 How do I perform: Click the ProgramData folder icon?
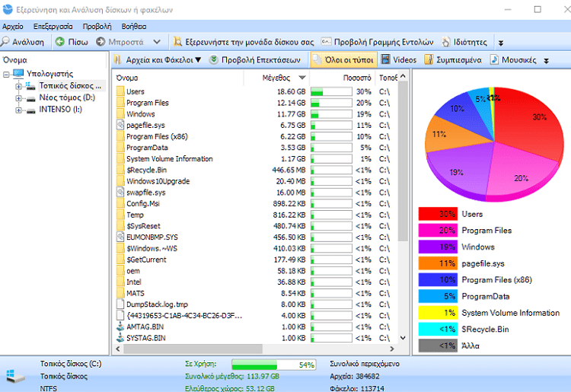[x=120, y=148]
